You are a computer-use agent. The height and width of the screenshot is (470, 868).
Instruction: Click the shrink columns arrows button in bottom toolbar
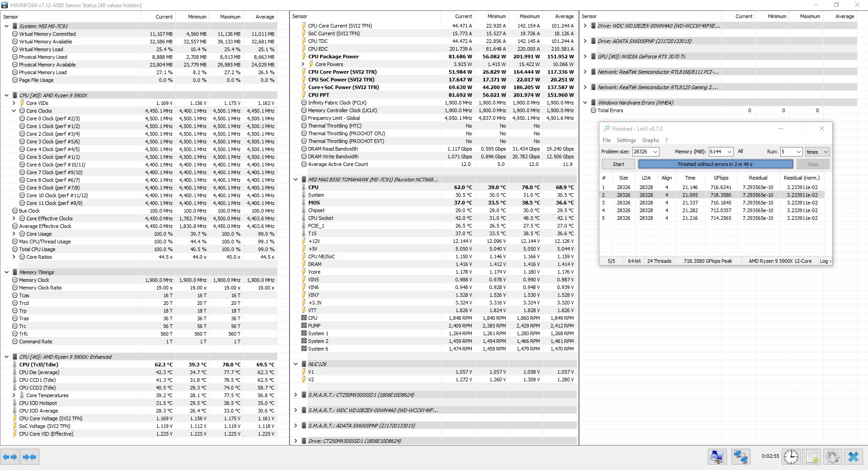pyautogui.click(x=29, y=457)
